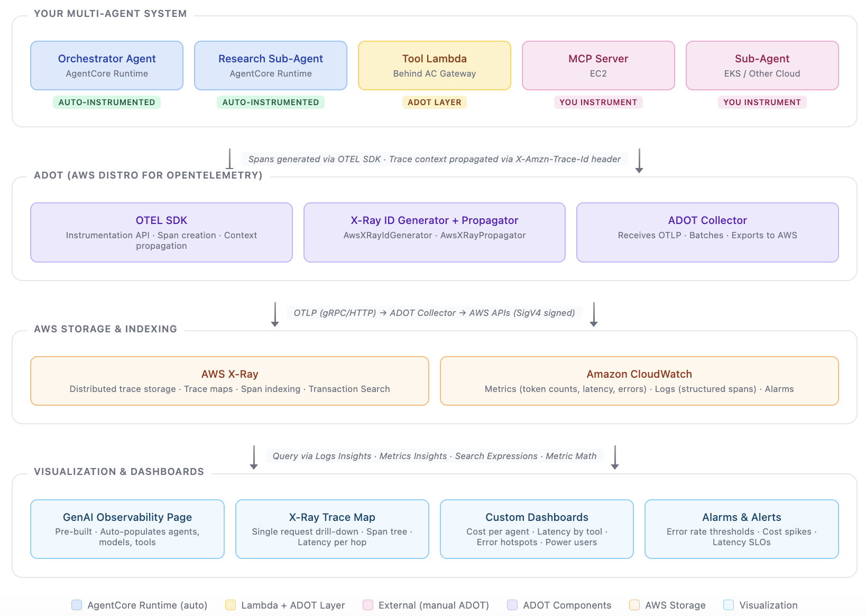Click 'Distributed trace storage' description line
This screenshot has width=866, height=616.
point(229,389)
